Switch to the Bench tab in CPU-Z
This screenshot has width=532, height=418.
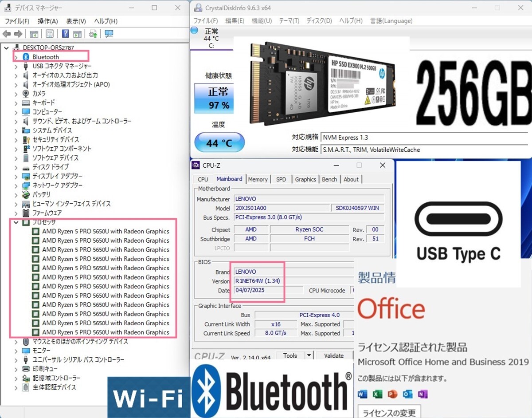click(x=329, y=179)
